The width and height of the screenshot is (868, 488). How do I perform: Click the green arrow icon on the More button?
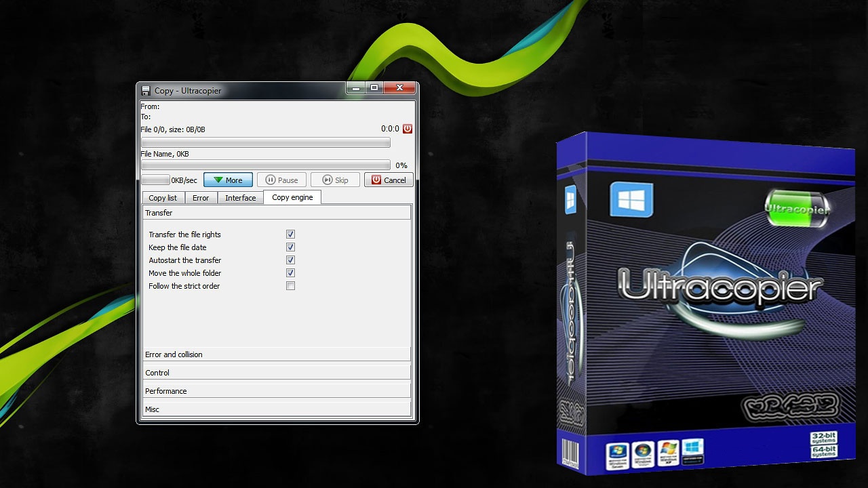218,180
